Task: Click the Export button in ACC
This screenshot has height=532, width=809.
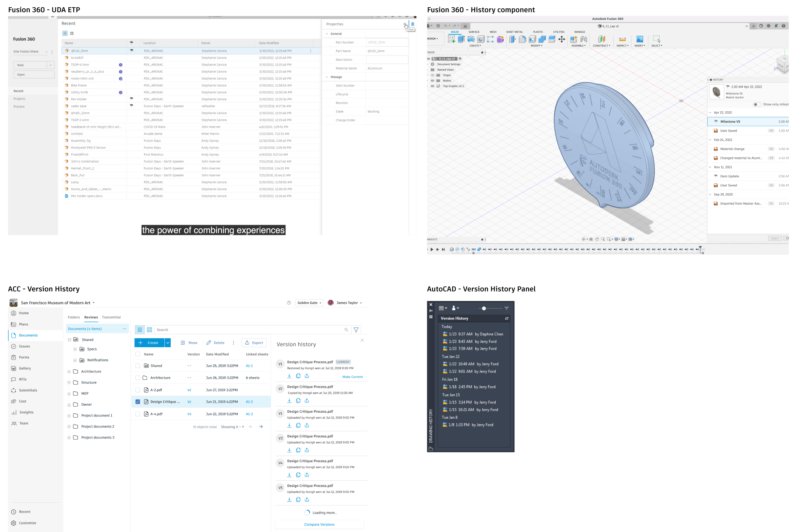Action: tap(254, 343)
